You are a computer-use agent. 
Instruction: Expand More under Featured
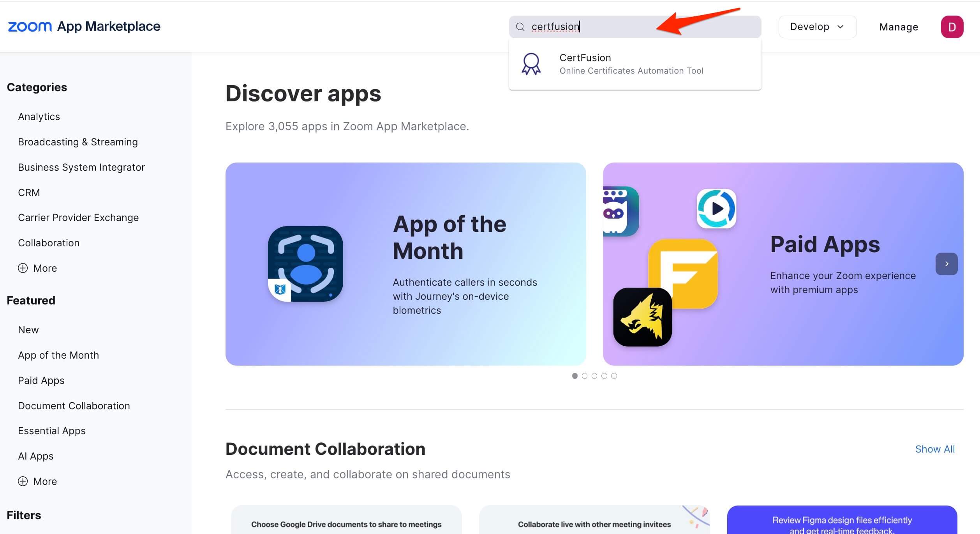pyautogui.click(x=37, y=481)
